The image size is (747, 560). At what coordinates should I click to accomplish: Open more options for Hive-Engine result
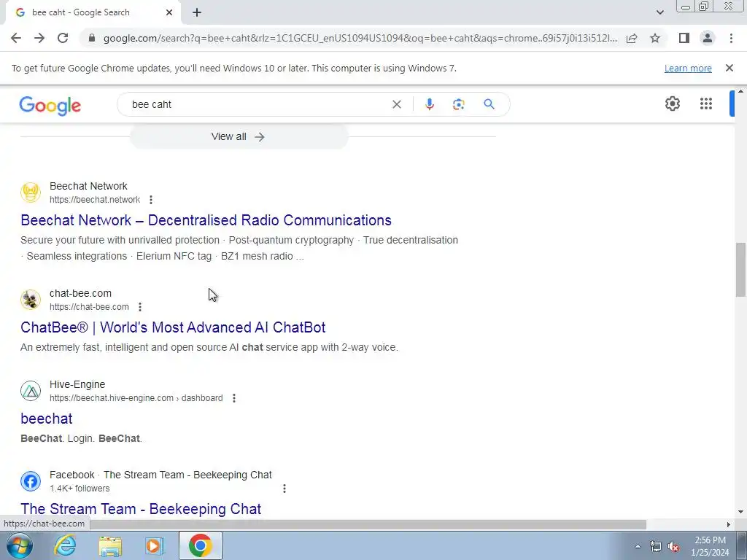[234, 397]
